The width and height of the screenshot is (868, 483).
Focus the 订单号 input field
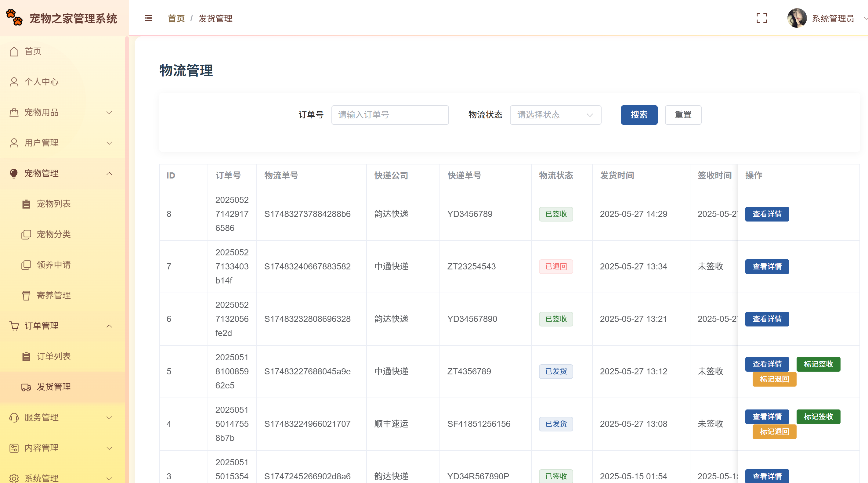pos(389,115)
